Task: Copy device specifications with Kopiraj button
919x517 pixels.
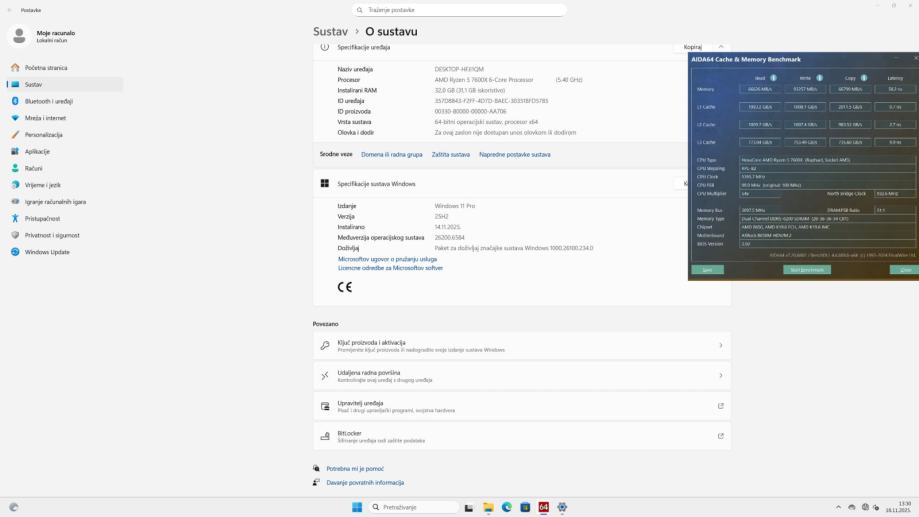Action: pos(692,47)
